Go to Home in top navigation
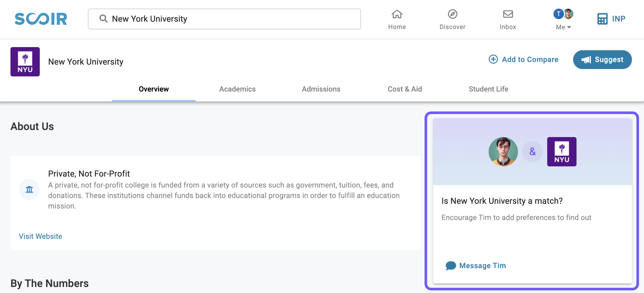644x293 pixels. [x=397, y=20]
